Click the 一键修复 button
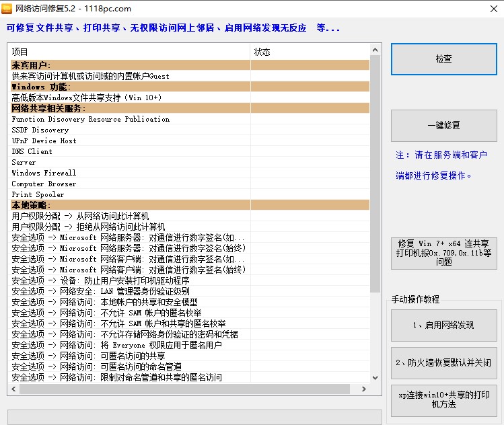 pyautogui.click(x=443, y=125)
